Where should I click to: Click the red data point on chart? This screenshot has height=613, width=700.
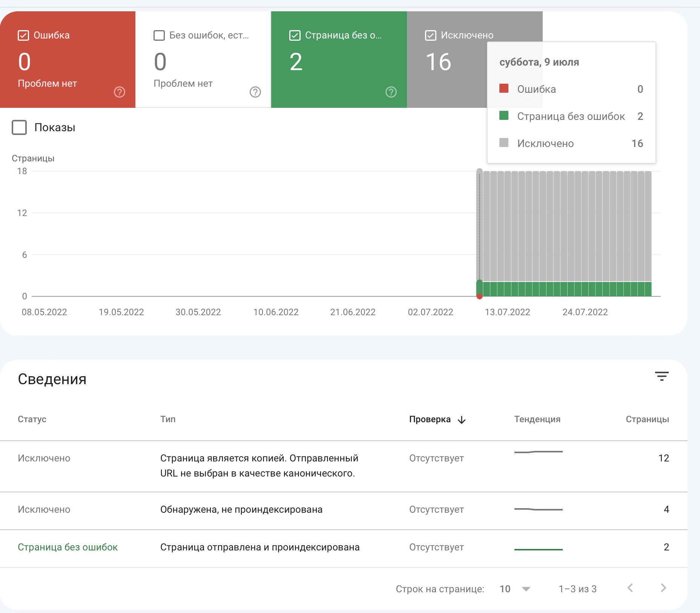coord(479,296)
